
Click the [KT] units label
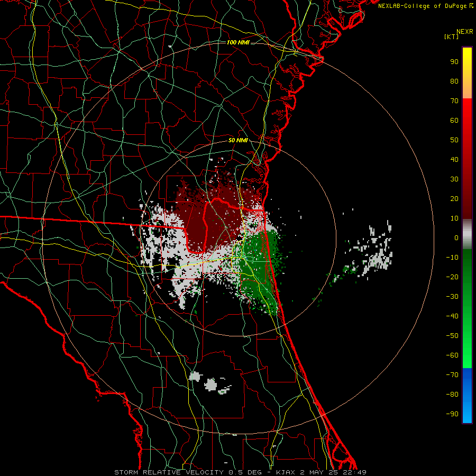(451, 36)
